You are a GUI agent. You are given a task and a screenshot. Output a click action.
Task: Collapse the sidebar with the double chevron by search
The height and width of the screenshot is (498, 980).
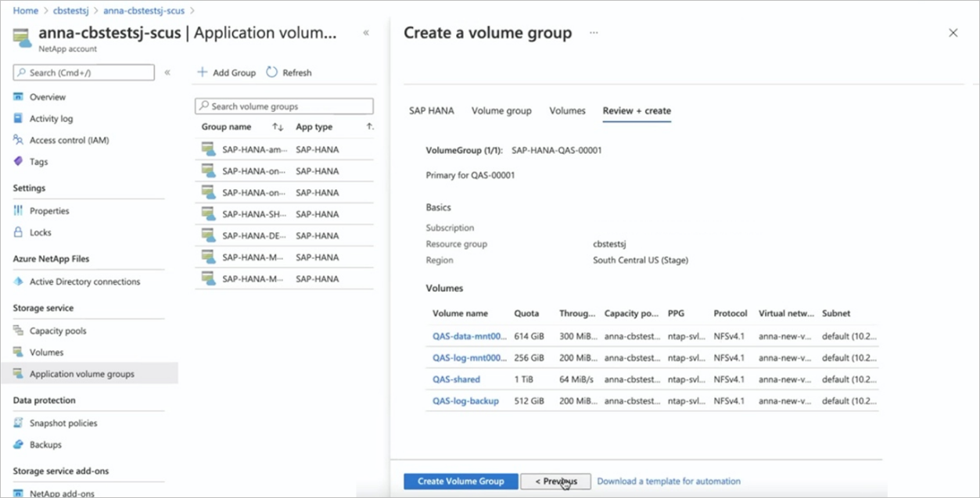coord(167,73)
